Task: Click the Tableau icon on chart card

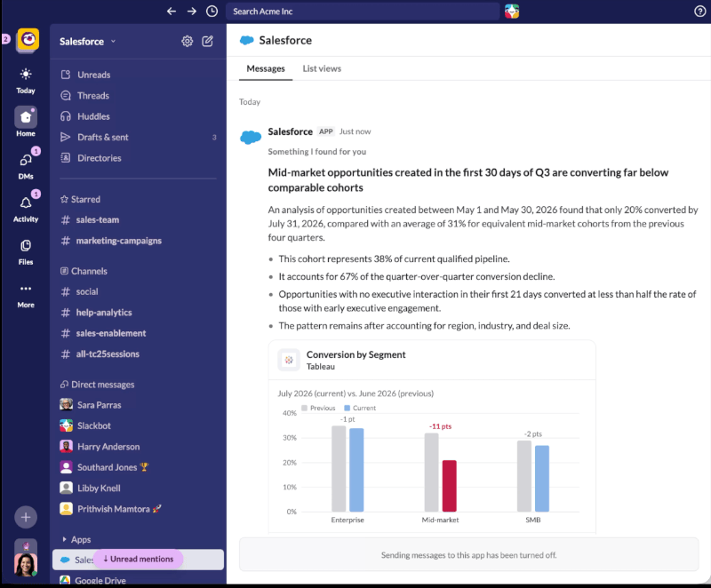Action: pyautogui.click(x=289, y=360)
